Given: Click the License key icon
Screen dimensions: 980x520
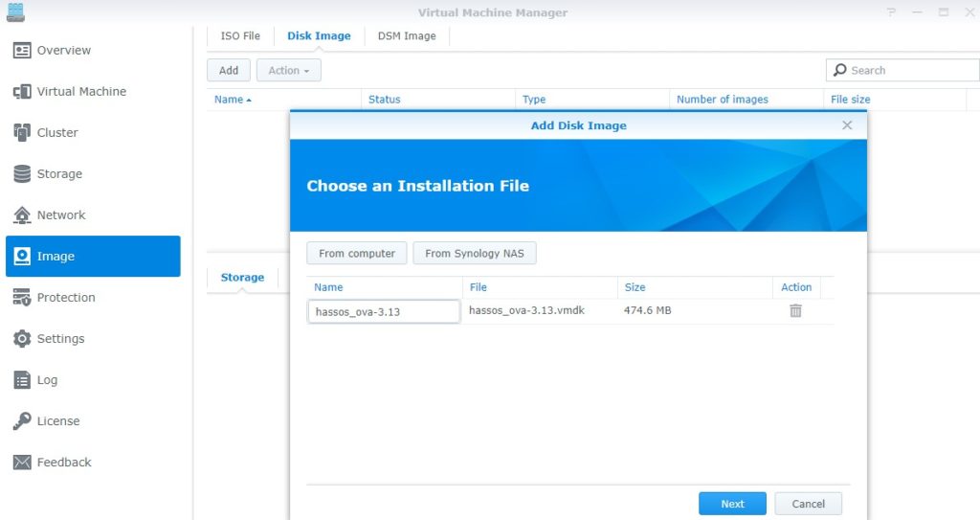Looking at the screenshot, I should (22, 421).
